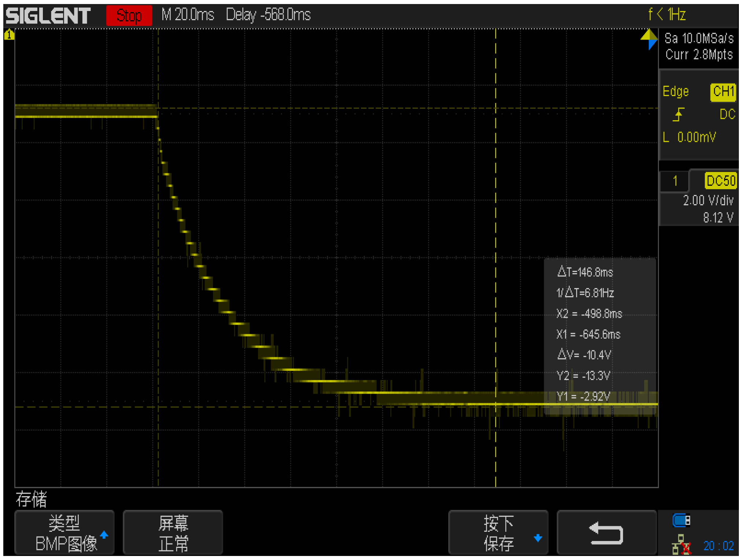744x560 pixels.
Task: Click the channel 1 ground level marker
Action: tap(9, 35)
